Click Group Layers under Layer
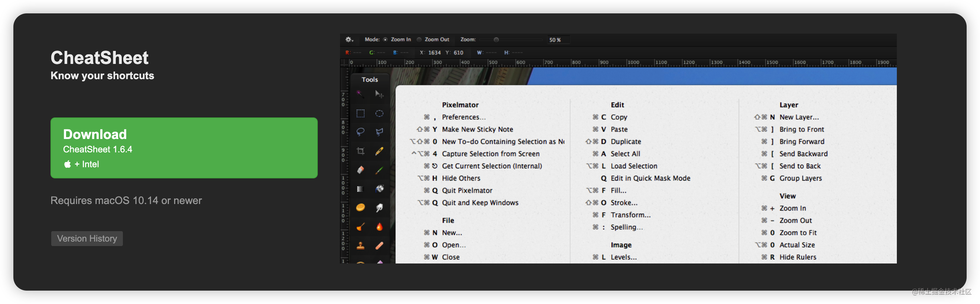The height and width of the screenshot is (304, 980). pos(800,178)
